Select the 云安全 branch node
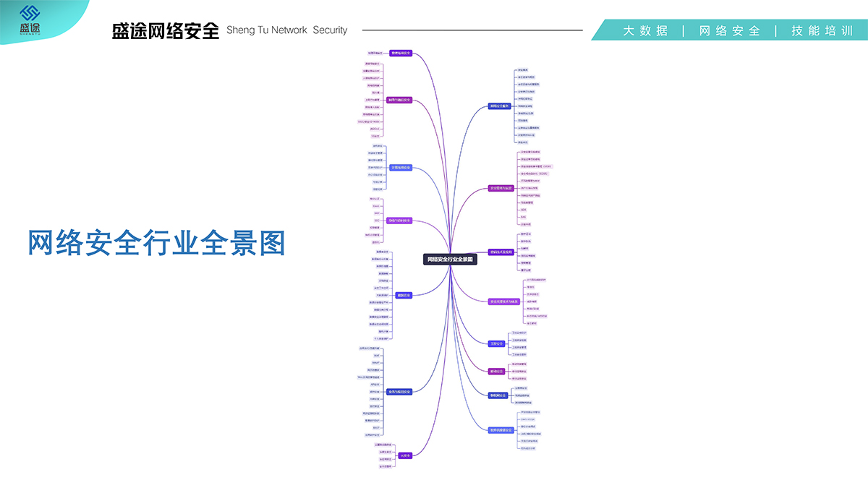Viewport: 868px width, 488px height. tap(405, 455)
